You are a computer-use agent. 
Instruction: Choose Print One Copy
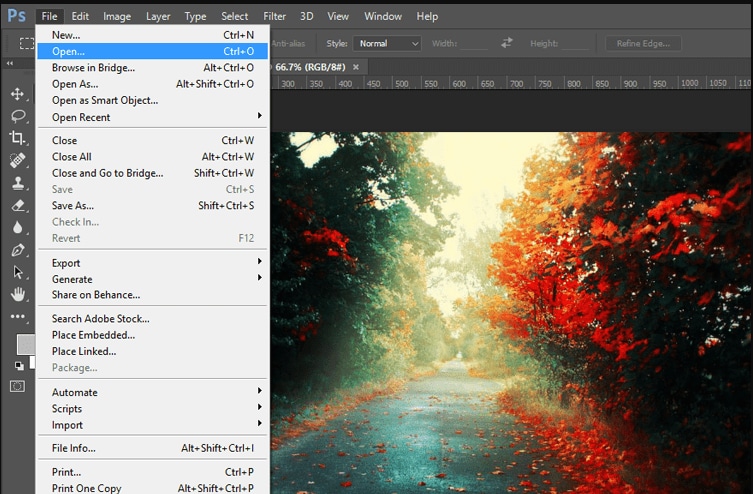click(153, 488)
